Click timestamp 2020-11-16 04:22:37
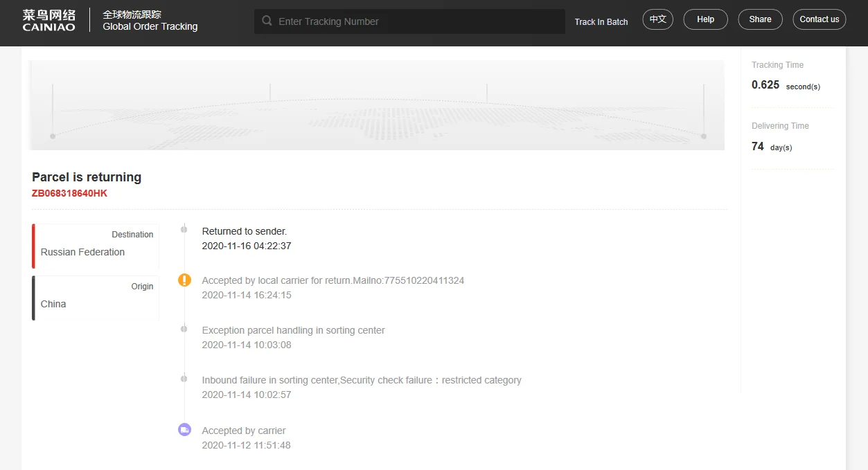 [247, 246]
